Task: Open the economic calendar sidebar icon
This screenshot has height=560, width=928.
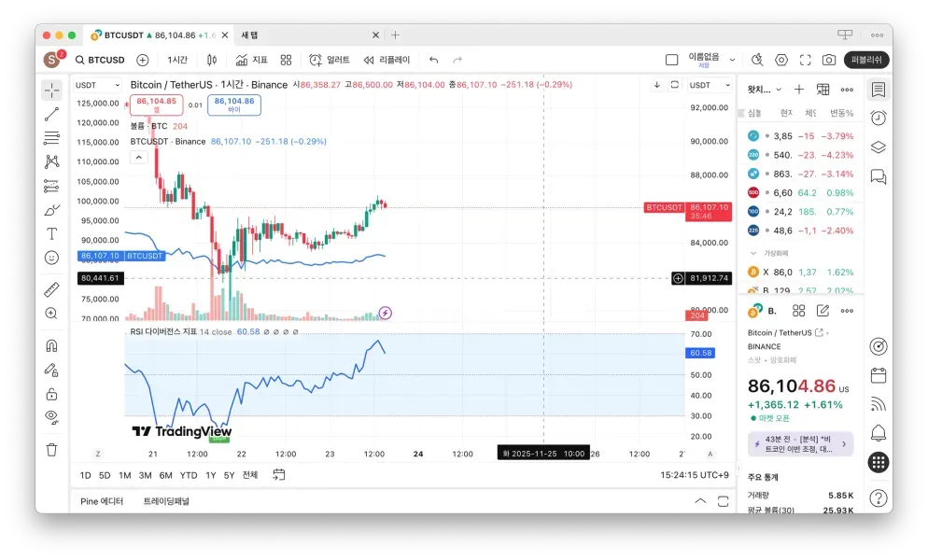Action: [x=879, y=375]
